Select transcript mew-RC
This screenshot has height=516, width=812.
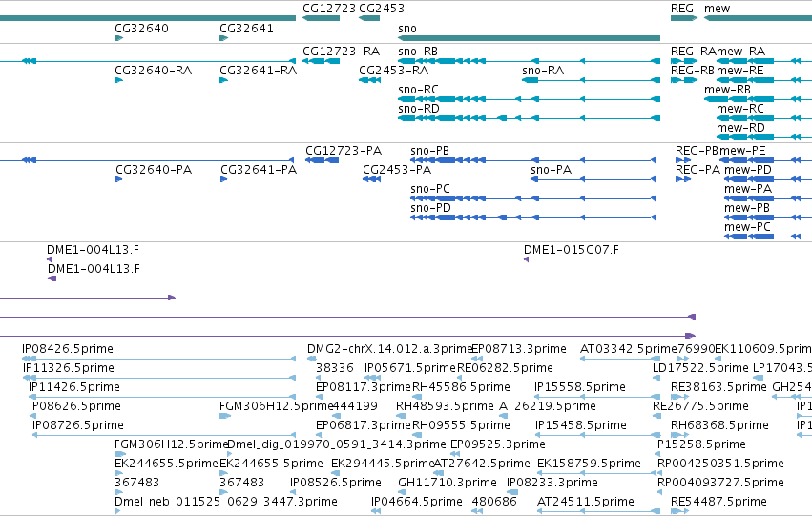(764, 118)
